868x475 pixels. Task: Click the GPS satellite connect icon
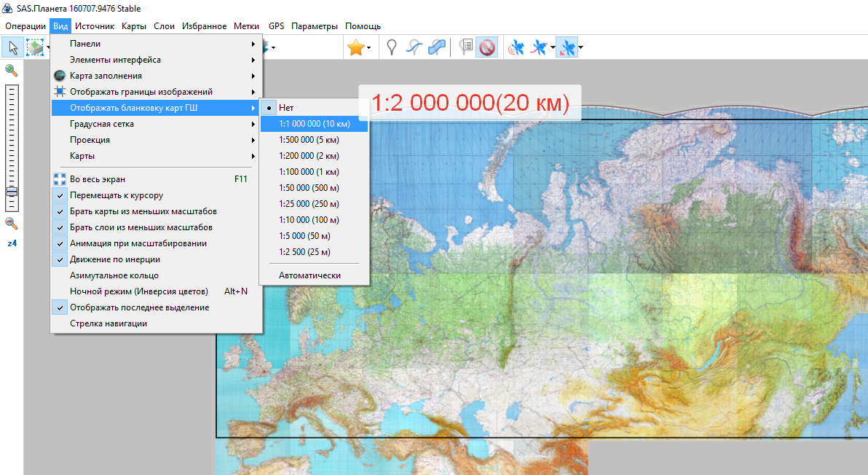[516, 48]
